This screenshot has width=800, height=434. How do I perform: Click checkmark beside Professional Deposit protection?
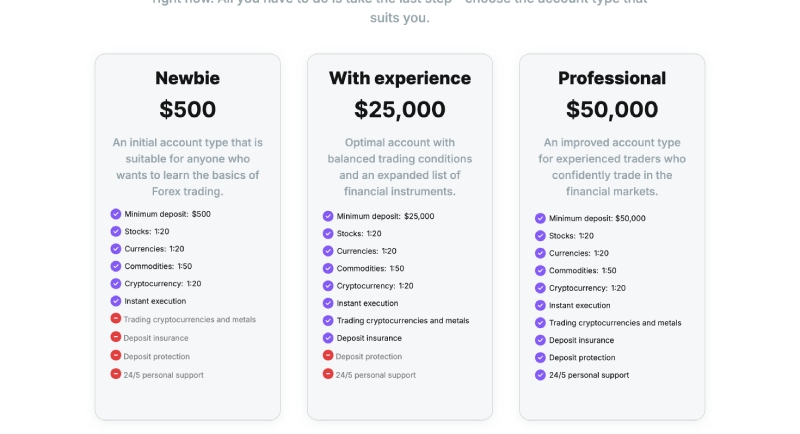tap(540, 357)
